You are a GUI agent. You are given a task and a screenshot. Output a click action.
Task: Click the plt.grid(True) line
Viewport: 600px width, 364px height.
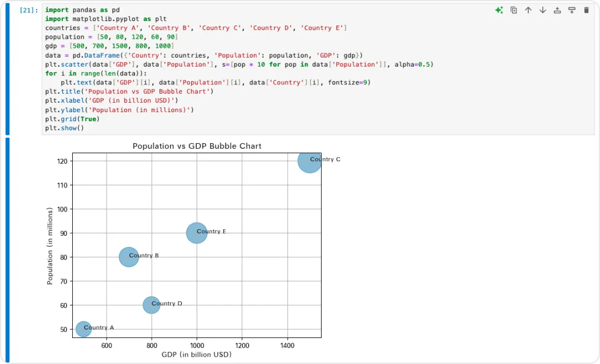tap(72, 119)
